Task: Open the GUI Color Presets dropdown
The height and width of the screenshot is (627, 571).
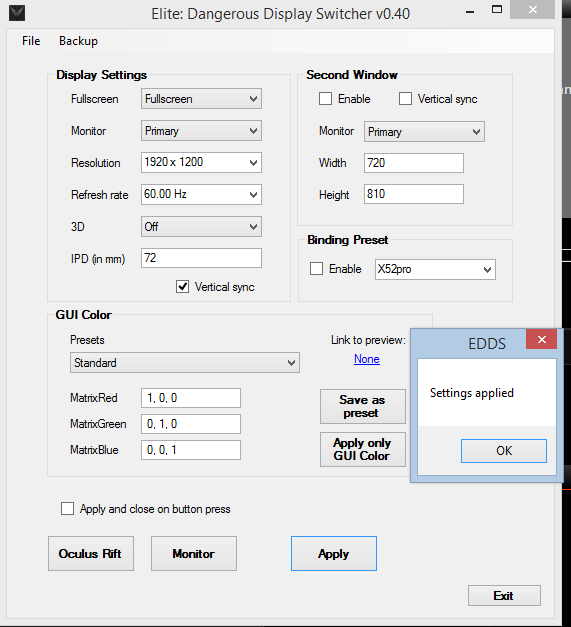Action: tap(185, 363)
